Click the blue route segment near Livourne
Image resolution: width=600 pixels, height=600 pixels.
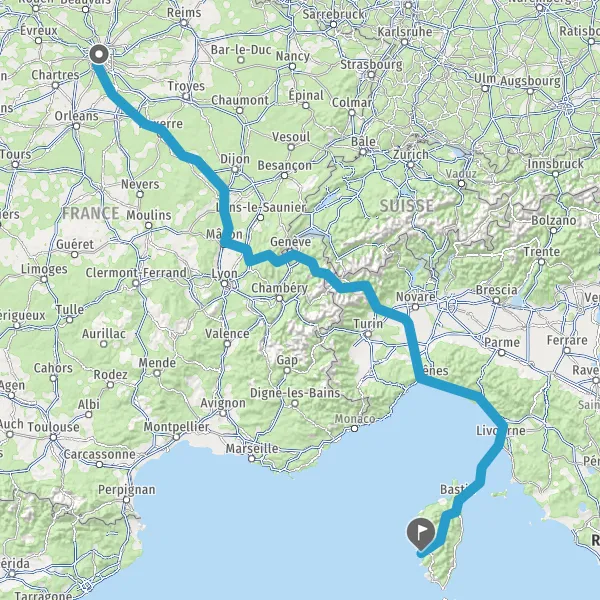(x=501, y=432)
